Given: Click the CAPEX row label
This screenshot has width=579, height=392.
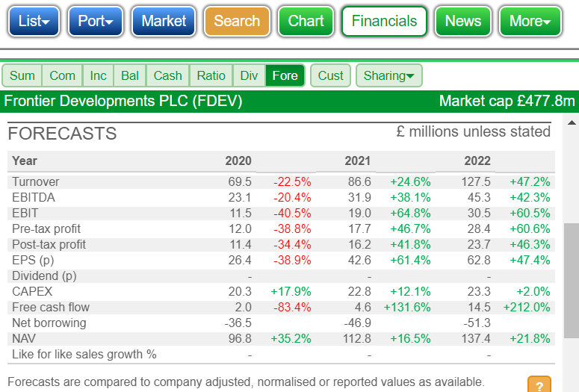Looking at the screenshot, I should click(x=32, y=292).
